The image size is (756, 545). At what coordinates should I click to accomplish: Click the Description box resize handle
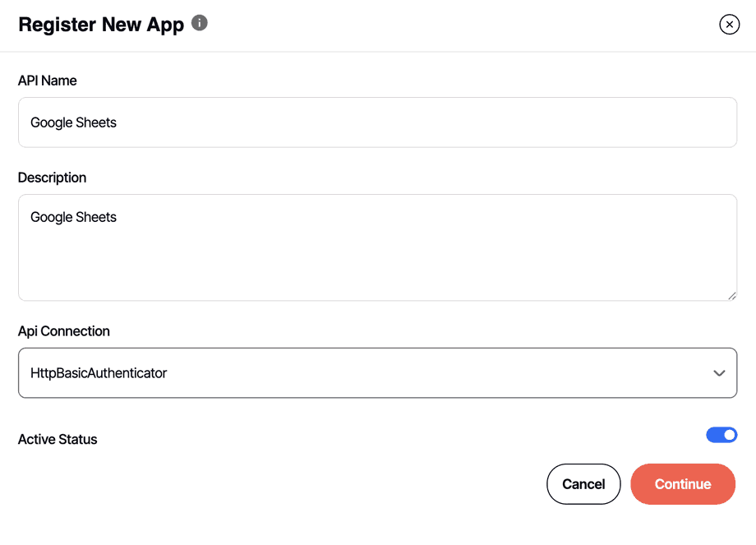click(x=731, y=295)
